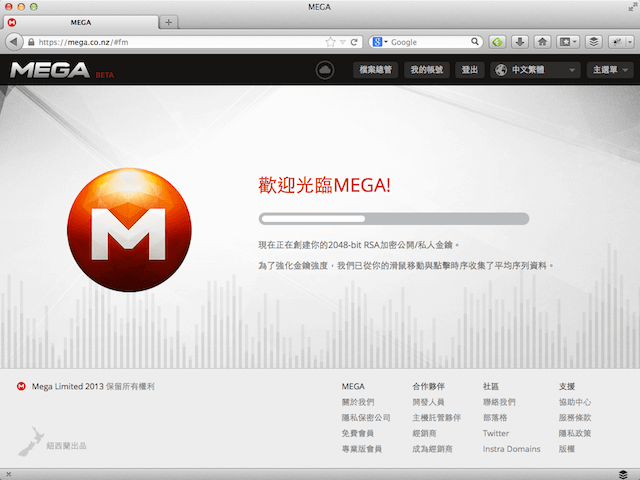The width and height of the screenshot is (640, 480).
Task: Click the New Zealand map icon
Action: pyautogui.click(x=31, y=441)
